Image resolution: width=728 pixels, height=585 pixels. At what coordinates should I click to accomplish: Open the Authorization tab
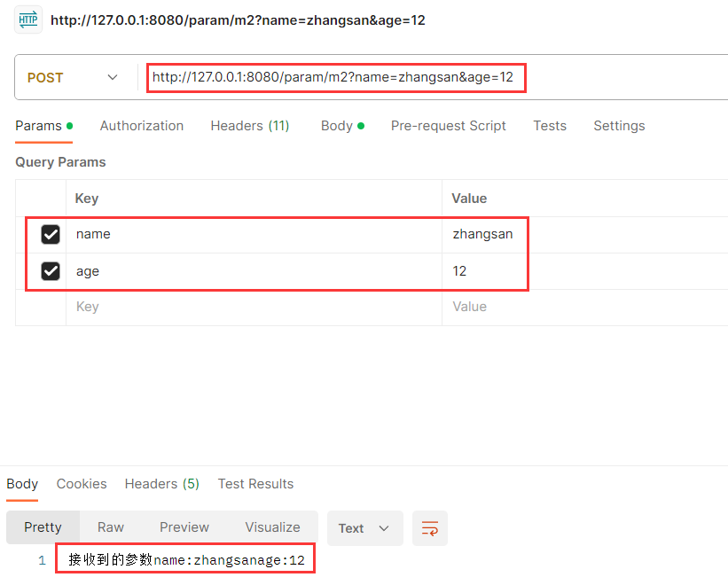point(142,126)
